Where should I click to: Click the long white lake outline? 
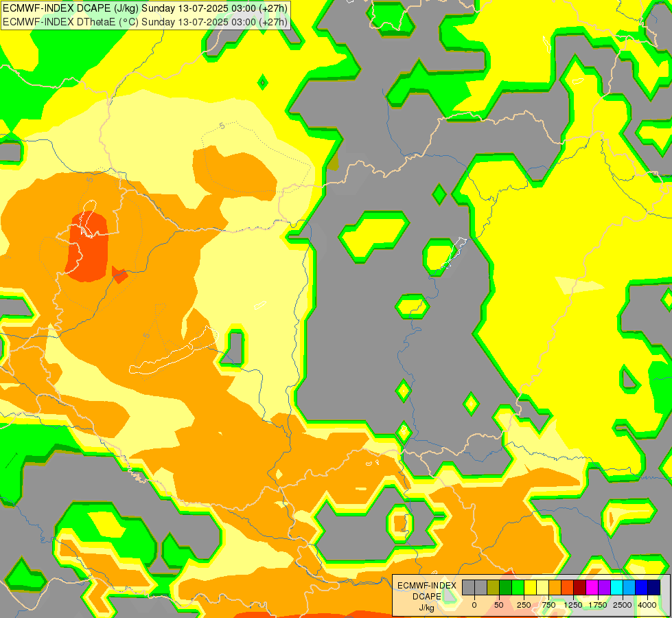(x=174, y=351)
